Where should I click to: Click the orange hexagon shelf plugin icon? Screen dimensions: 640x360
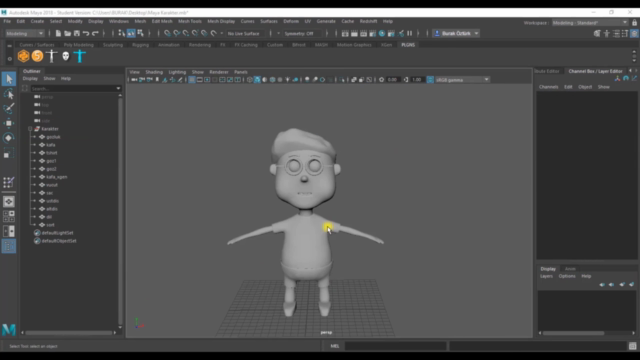pos(23,56)
